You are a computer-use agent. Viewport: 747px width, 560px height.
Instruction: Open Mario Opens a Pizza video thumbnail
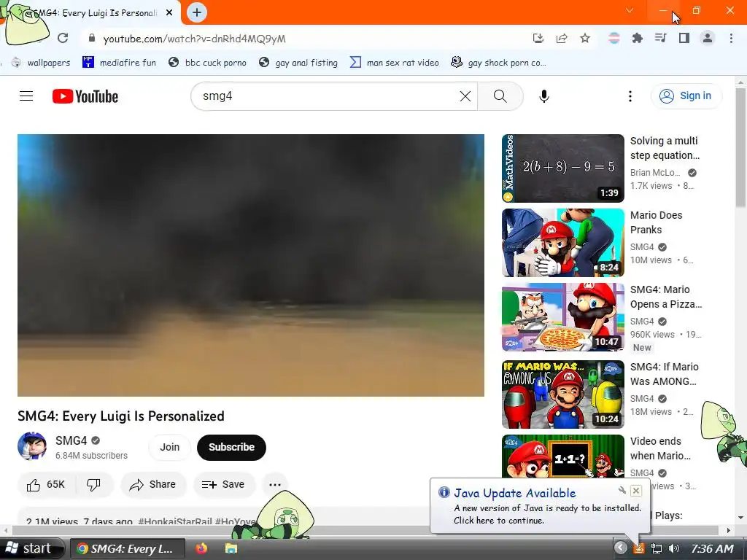coord(562,316)
